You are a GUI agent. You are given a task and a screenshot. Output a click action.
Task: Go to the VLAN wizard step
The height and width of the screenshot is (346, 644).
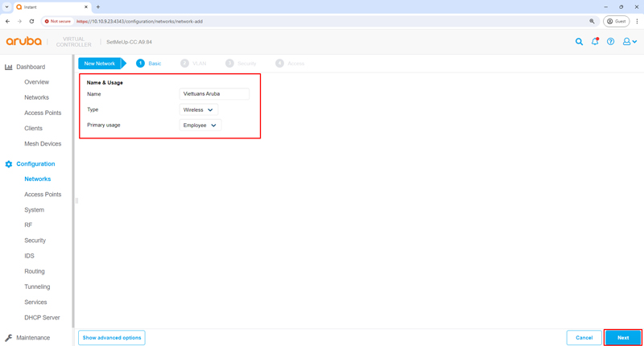[x=194, y=63]
